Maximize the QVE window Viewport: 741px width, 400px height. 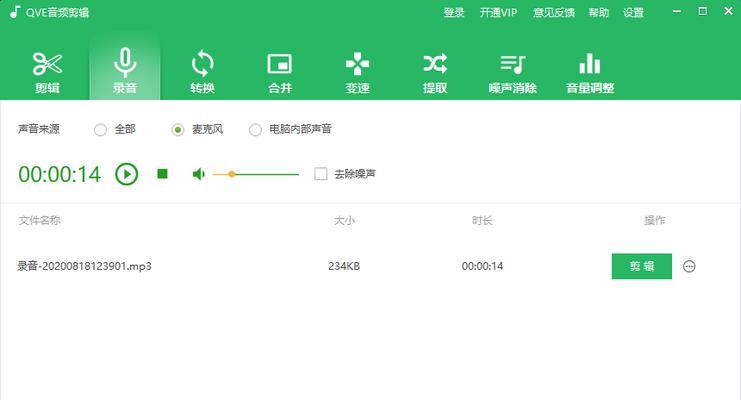tap(703, 11)
